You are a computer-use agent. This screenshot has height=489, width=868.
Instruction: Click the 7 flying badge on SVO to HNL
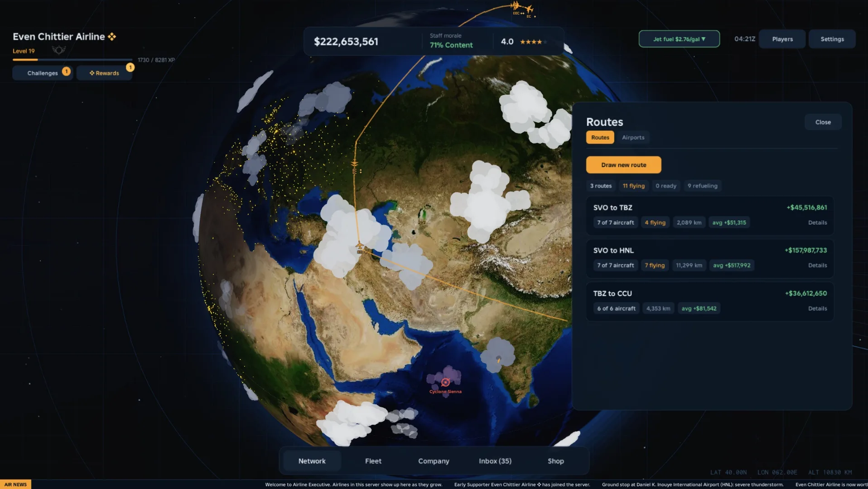(x=655, y=265)
